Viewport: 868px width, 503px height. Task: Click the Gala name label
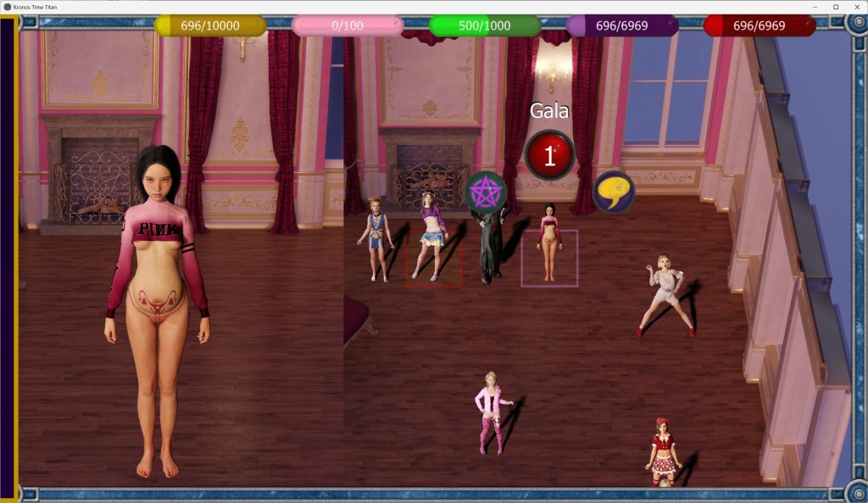(x=549, y=110)
